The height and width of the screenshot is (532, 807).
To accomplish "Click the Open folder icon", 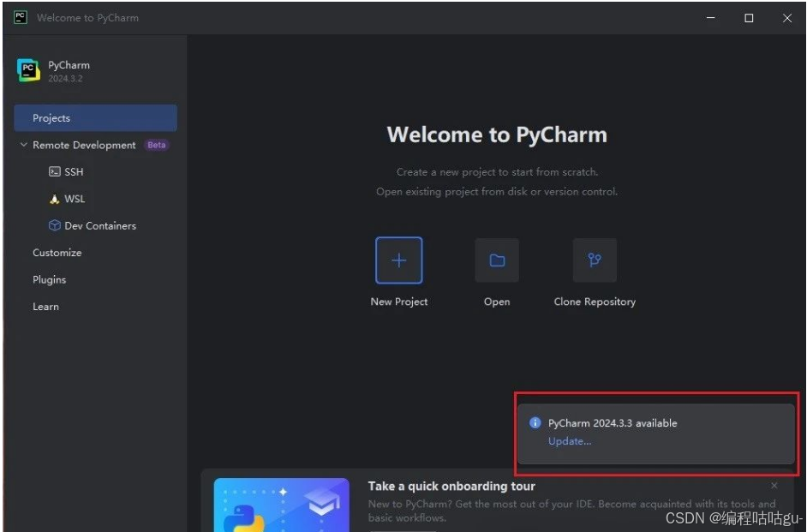I will tap(497, 260).
